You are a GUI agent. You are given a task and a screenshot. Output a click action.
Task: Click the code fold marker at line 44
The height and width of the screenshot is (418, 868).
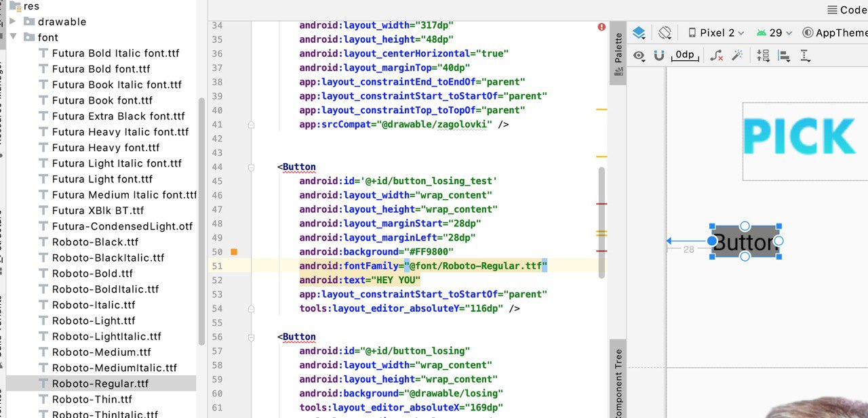click(x=251, y=167)
